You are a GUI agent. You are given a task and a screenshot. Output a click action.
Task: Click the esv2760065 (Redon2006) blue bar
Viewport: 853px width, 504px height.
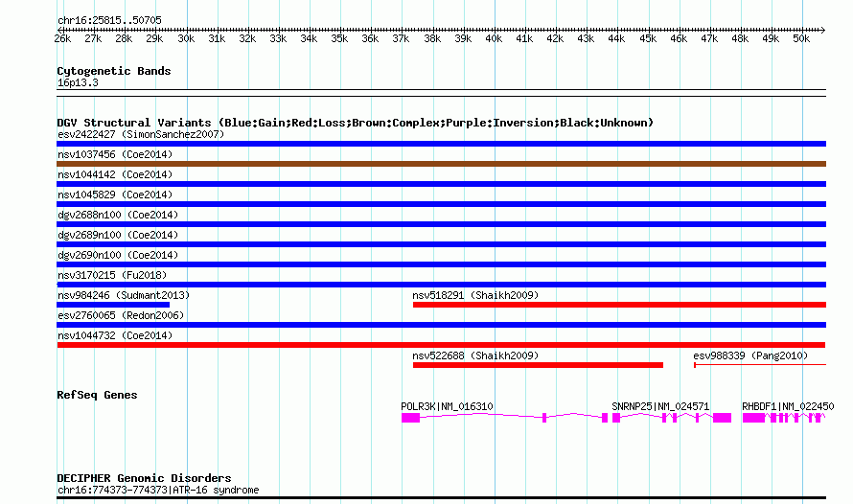tap(441, 325)
